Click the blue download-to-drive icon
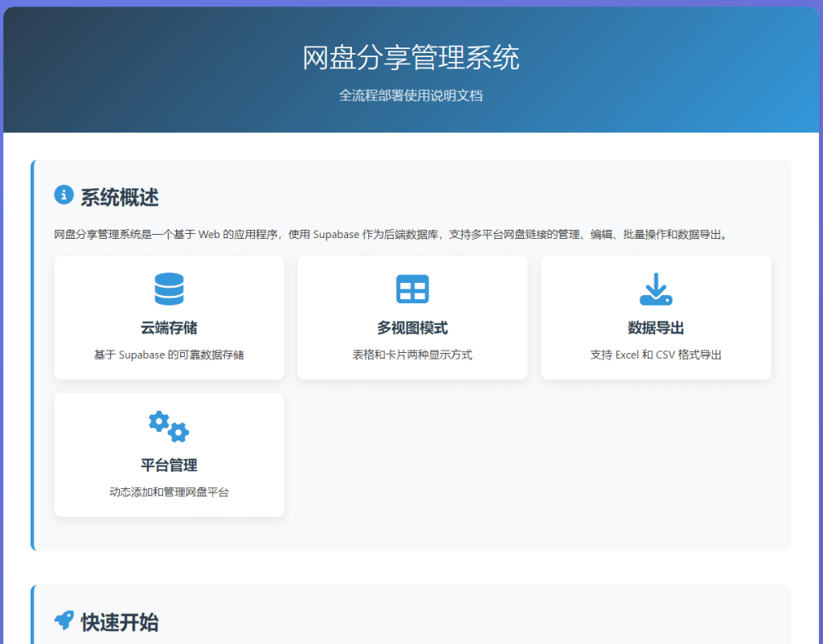The image size is (823, 644). 656,288
